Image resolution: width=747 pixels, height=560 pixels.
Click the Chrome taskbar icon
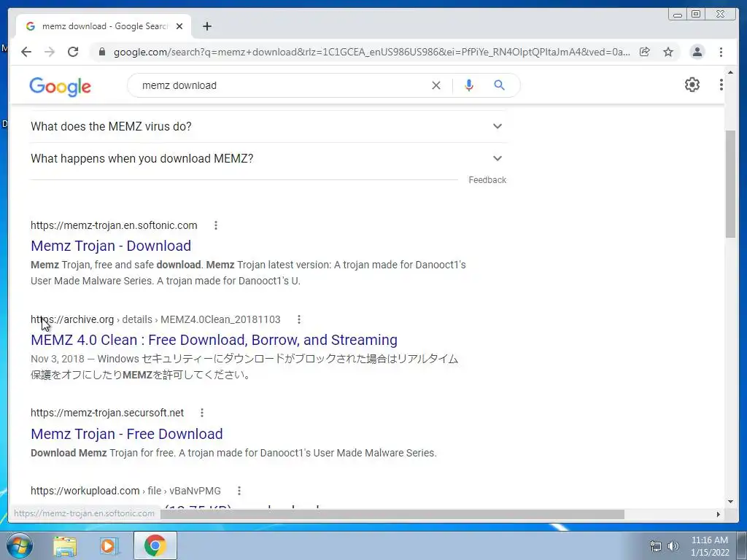pos(155,545)
